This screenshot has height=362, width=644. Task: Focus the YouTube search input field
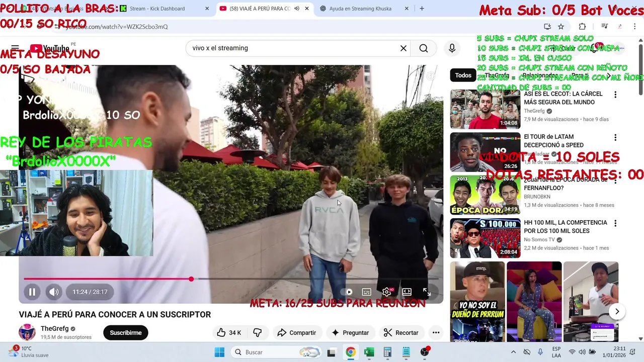point(294,48)
